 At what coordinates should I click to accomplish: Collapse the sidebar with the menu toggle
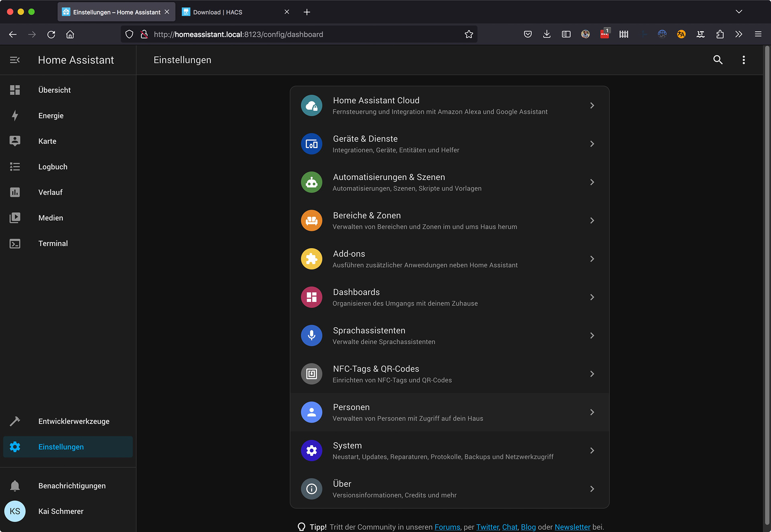[x=15, y=60]
